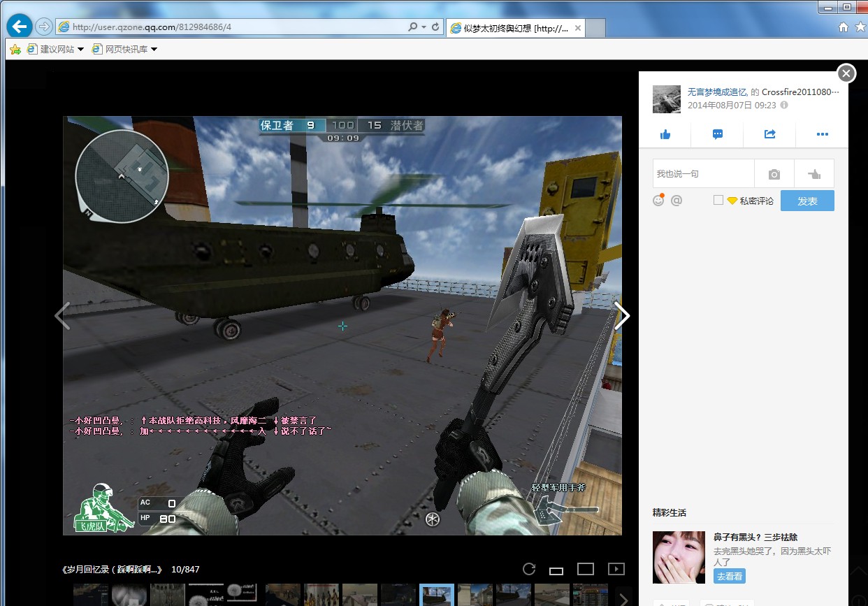Open album Crossfire2011080 title
The image size is (868, 606).
(x=800, y=92)
